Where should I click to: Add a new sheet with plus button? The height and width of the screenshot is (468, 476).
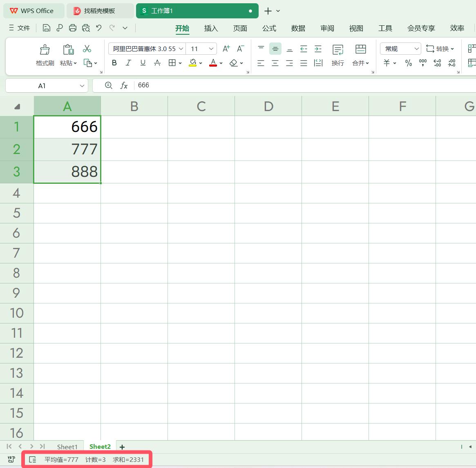122,447
